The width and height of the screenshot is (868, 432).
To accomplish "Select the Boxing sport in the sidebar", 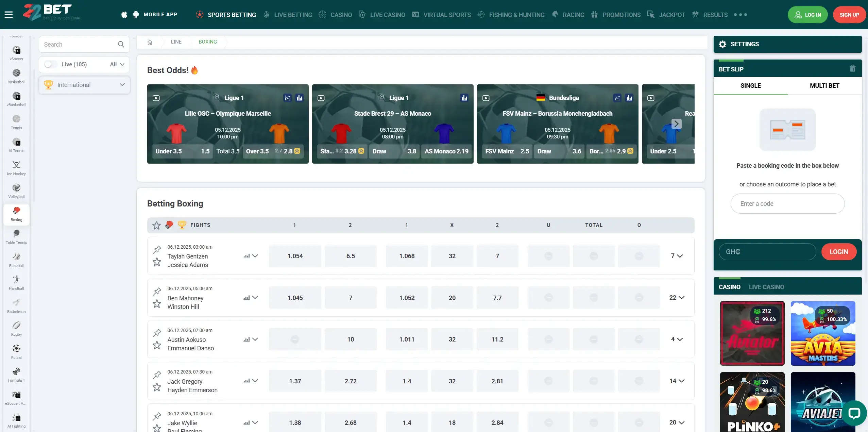I will 16,214.
